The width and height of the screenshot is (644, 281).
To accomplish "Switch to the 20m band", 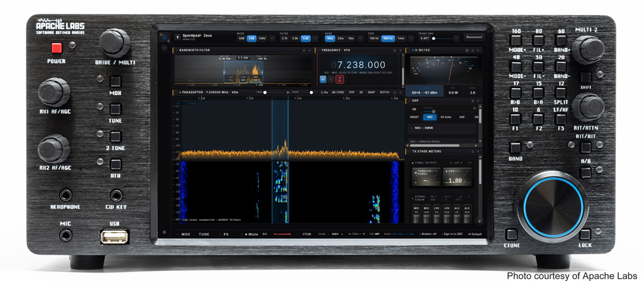I will pos(340,38).
